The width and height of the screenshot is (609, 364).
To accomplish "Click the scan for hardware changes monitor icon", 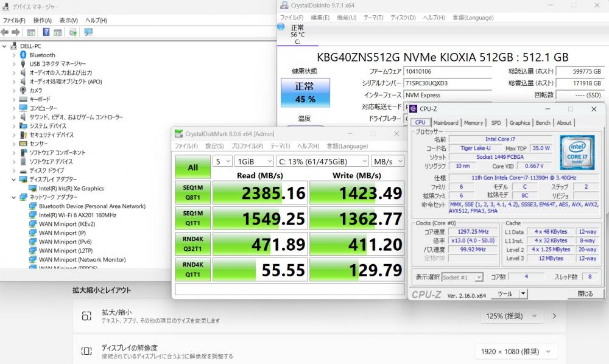I will pos(89,32).
